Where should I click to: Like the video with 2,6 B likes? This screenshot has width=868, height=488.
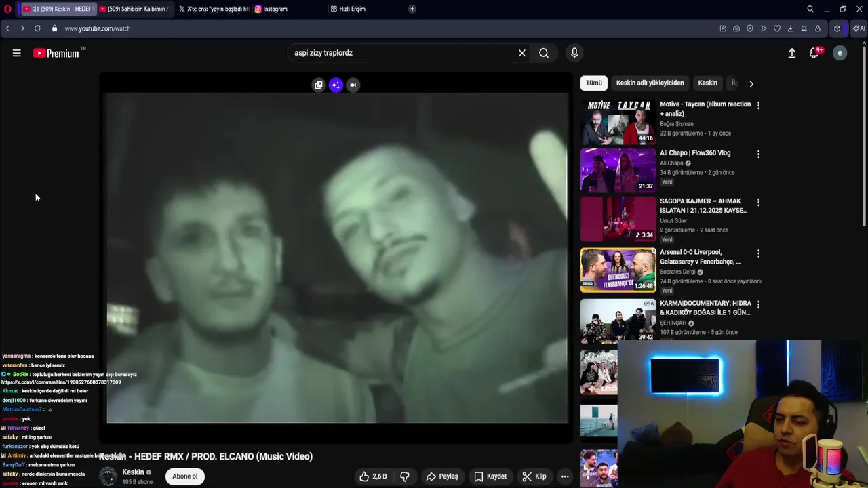(x=372, y=476)
